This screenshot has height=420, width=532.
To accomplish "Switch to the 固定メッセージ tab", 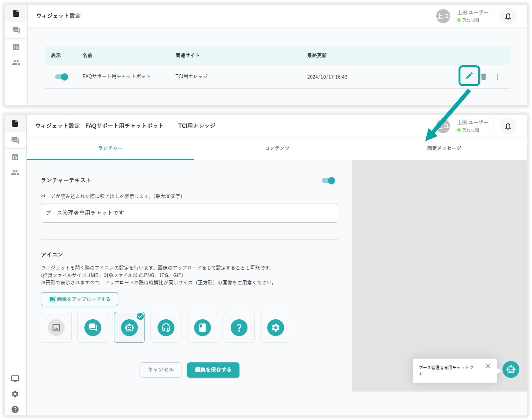I will coord(444,148).
